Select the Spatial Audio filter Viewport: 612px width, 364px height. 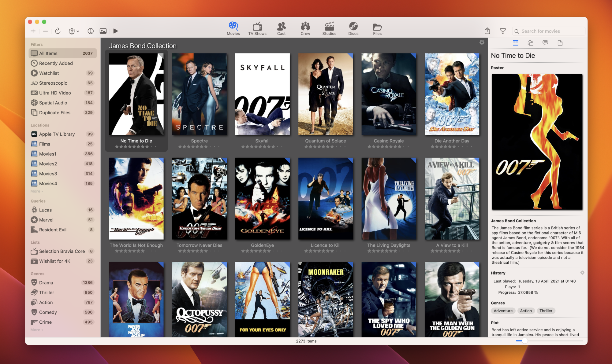pos(63,103)
